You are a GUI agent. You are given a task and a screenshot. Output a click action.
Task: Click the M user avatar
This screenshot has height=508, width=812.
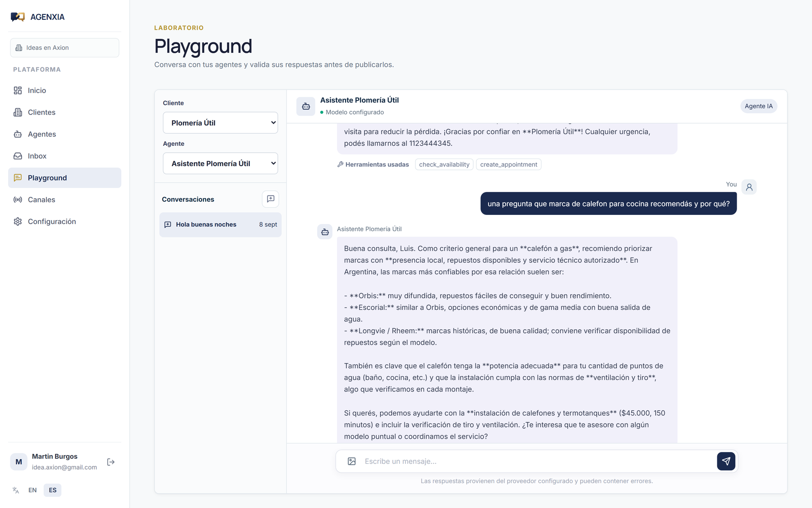pyautogui.click(x=19, y=462)
